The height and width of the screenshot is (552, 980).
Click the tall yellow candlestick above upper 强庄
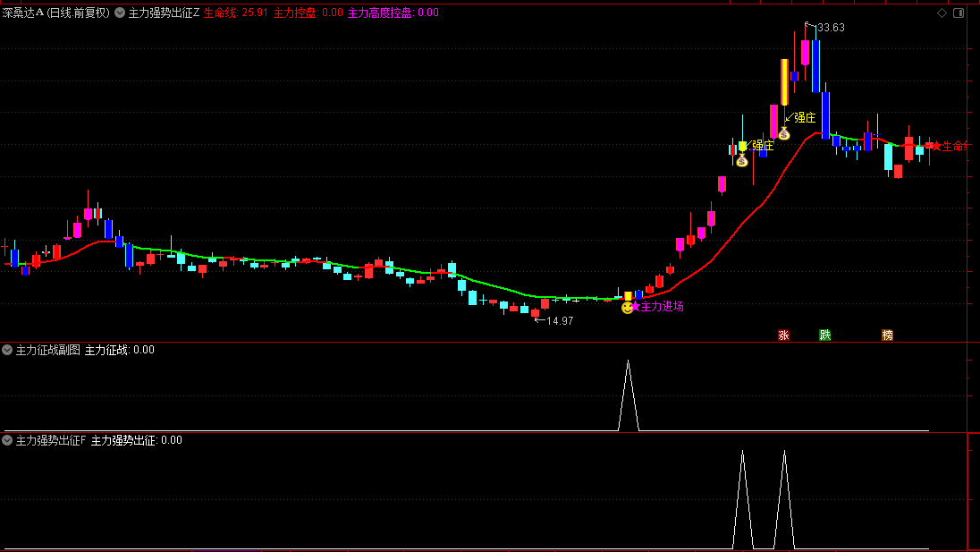[x=784, y=82]
